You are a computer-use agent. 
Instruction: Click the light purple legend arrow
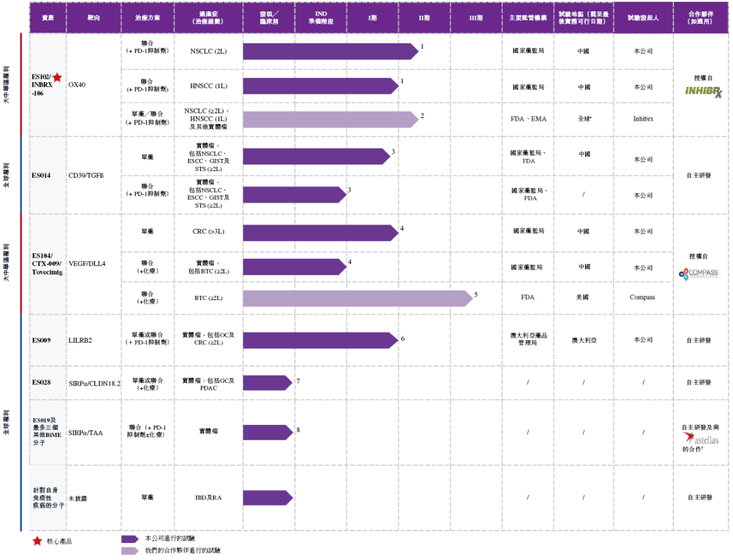130,550
